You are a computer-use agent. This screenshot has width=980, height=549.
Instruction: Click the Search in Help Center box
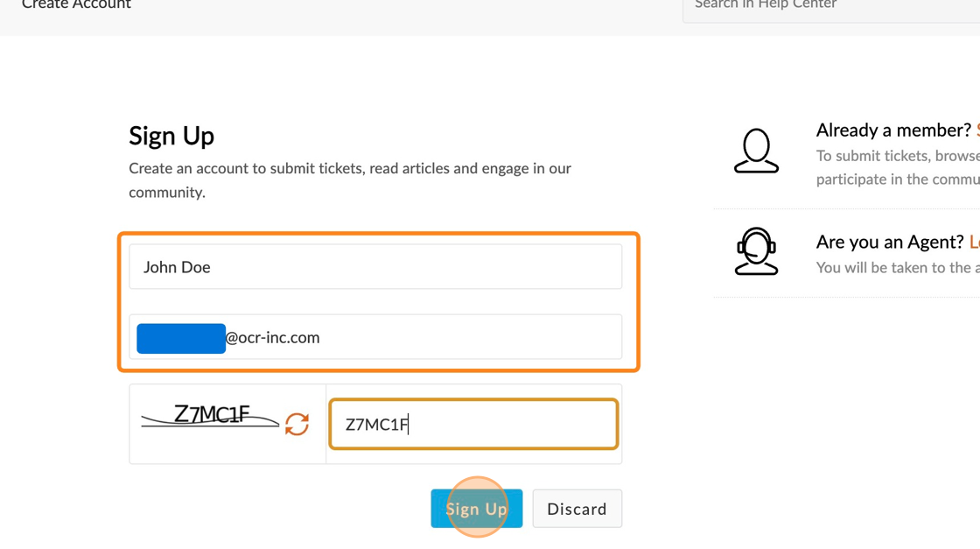pos(831,5)
